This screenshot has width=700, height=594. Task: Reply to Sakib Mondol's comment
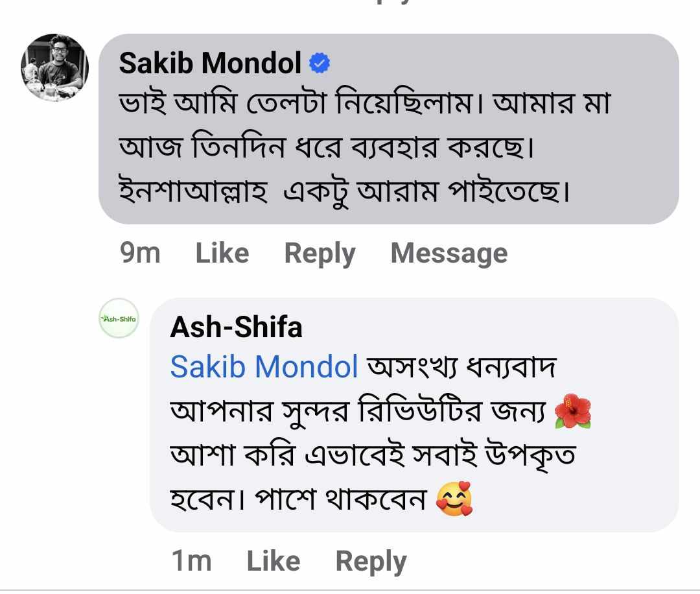click(320, 253)
